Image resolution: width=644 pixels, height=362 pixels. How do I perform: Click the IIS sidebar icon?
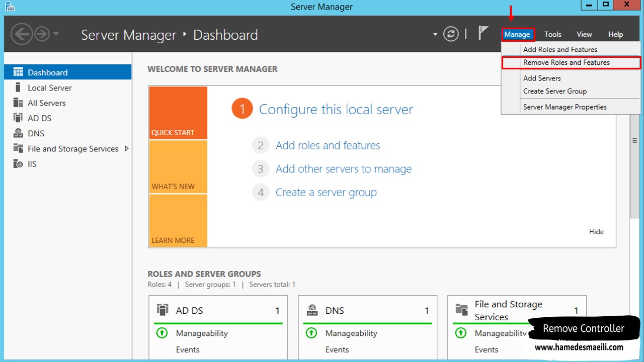[18, 164]
